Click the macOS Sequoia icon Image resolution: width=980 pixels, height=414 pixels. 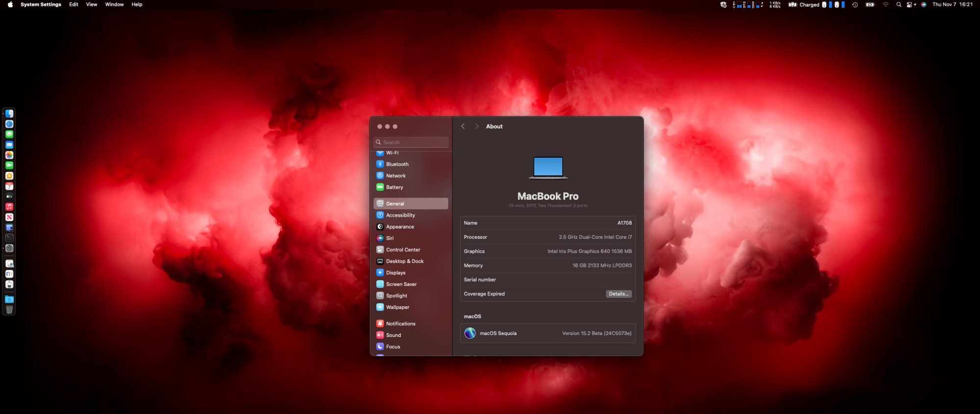pos(470,333)
